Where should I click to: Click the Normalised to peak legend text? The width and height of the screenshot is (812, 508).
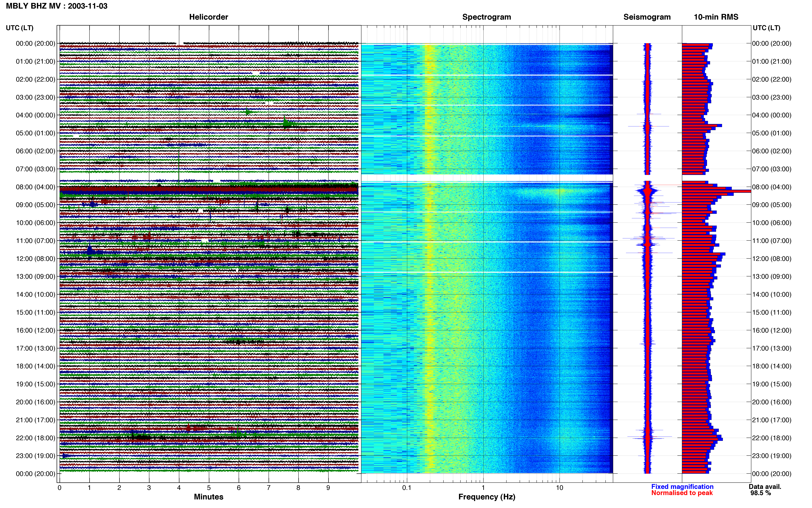[x=682, y=493]
